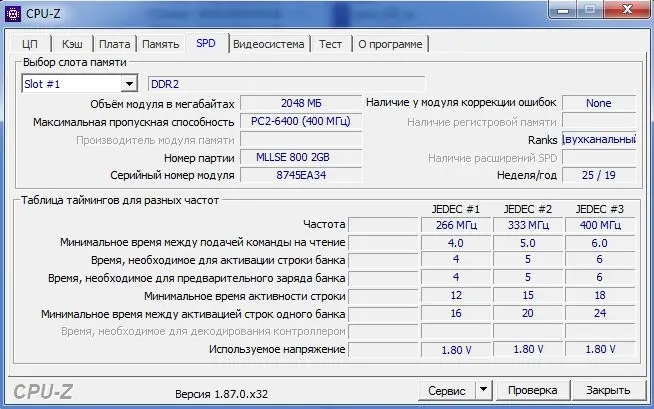Click the 25 / 19 week/year value
The image size is (654, 409).
[599, 175]
